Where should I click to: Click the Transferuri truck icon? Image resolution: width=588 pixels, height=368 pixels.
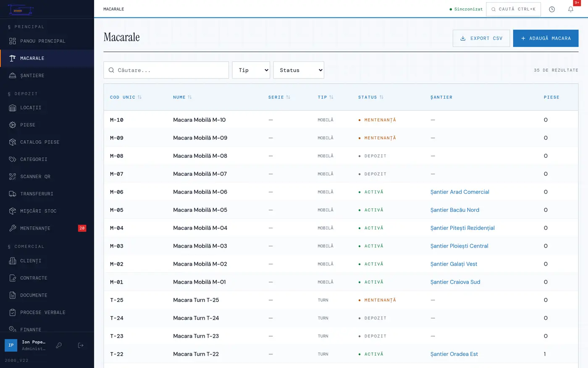[x=13, y=194]
